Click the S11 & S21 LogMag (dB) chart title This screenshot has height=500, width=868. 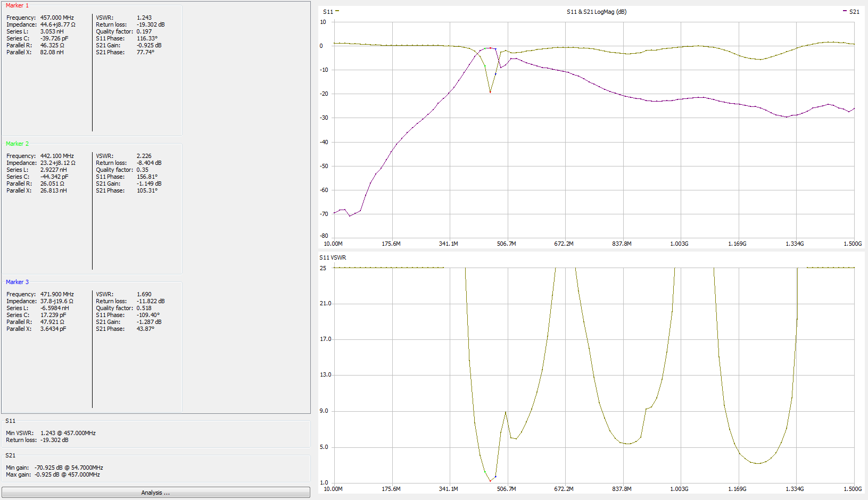click(x=597, y=12)
